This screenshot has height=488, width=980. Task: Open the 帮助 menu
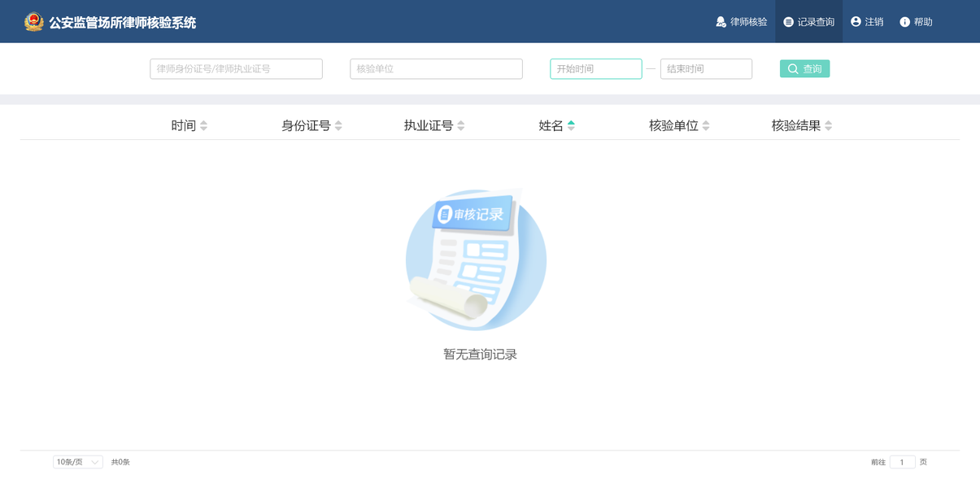[916, 22]
